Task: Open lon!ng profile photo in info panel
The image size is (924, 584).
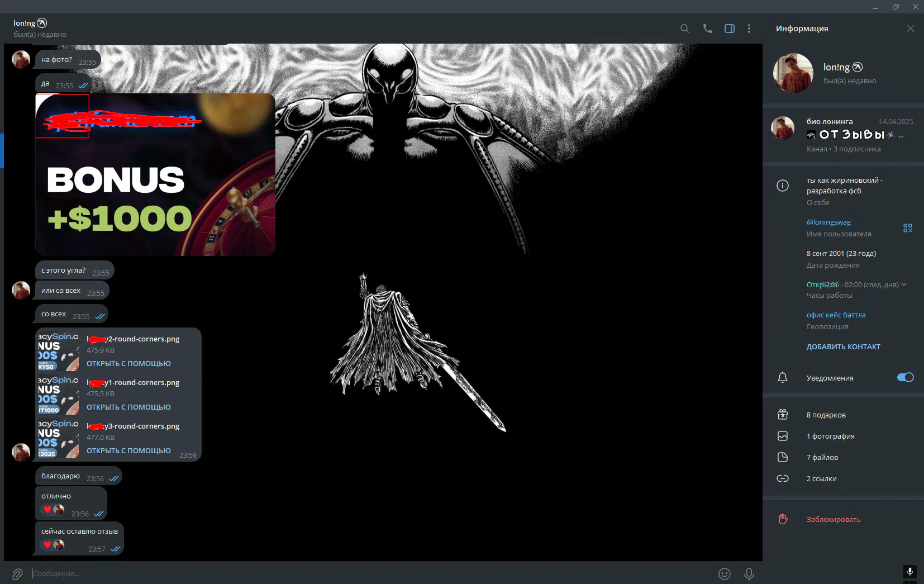Action: coord(793,73)
